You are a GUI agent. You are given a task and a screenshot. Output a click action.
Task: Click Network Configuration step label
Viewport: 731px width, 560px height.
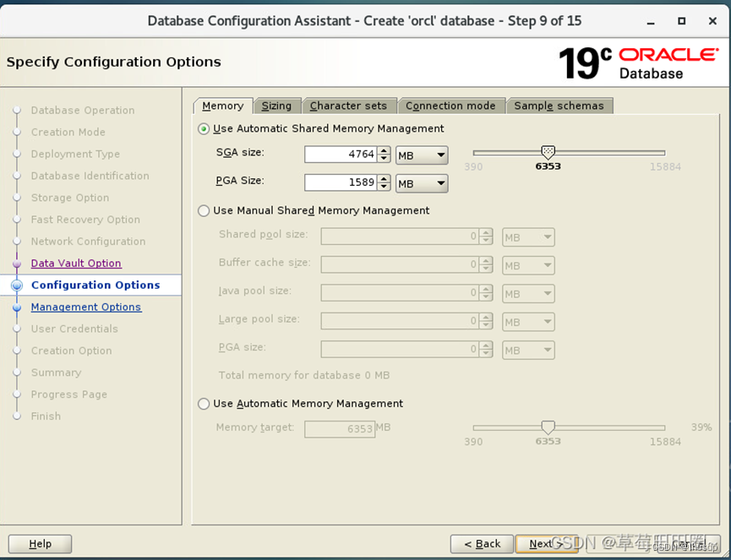pyautogui.click(x=88, y=242)
